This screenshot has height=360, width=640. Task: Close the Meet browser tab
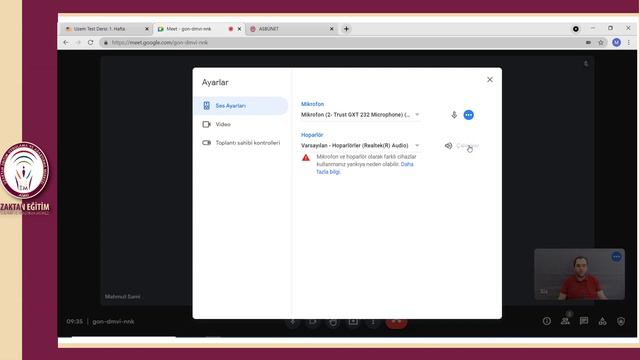[239, 29]
